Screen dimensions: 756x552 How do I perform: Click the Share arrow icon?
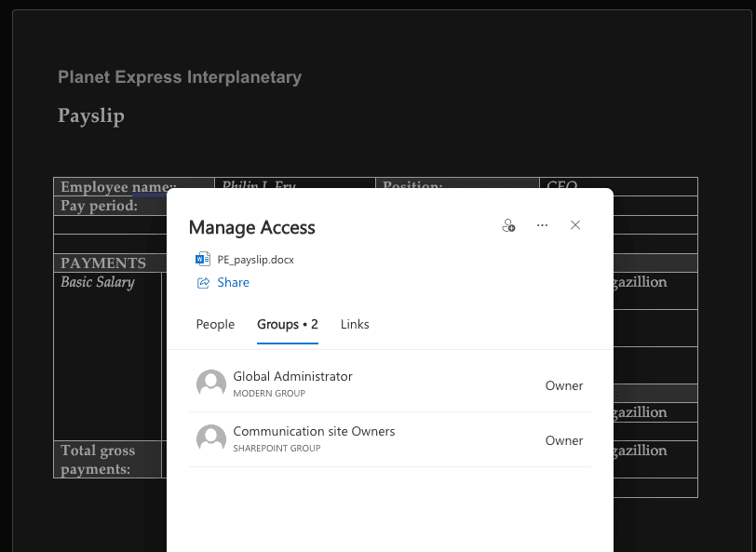point(202,283)
